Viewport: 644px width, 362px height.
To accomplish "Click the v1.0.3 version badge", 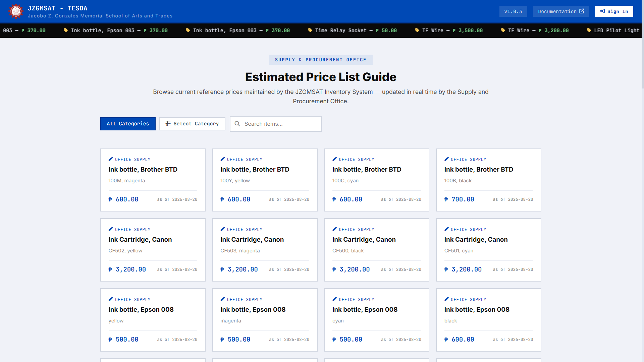I will (513, 11).
